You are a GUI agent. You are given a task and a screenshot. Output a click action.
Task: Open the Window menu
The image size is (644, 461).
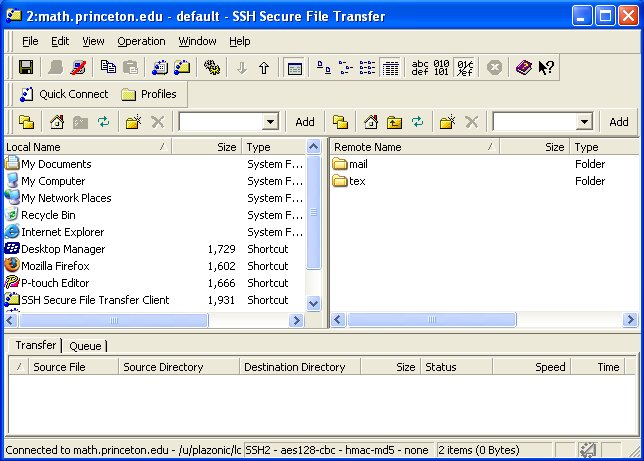click(x=197, y=41)
